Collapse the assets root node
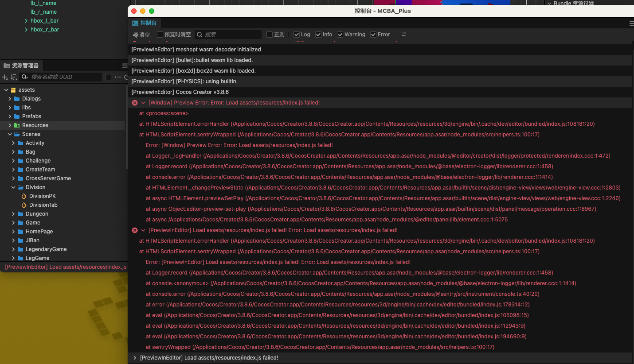This screenshot has height=364, width=634. click(x=6, y=90)
